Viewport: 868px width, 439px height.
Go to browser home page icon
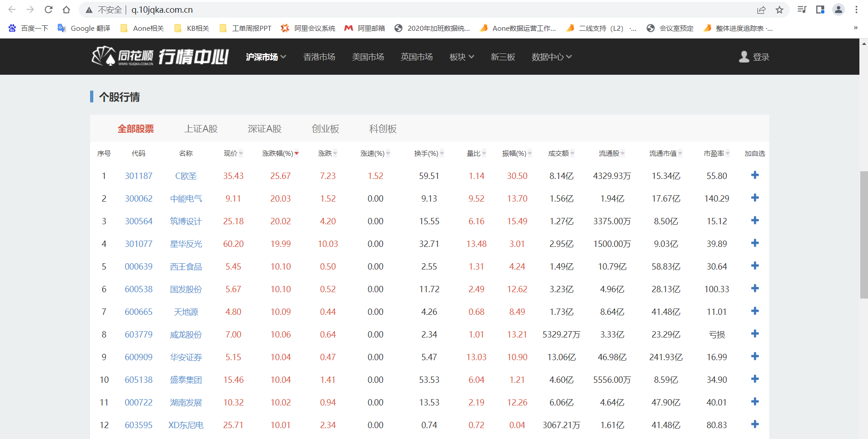[x=67, y=10]
